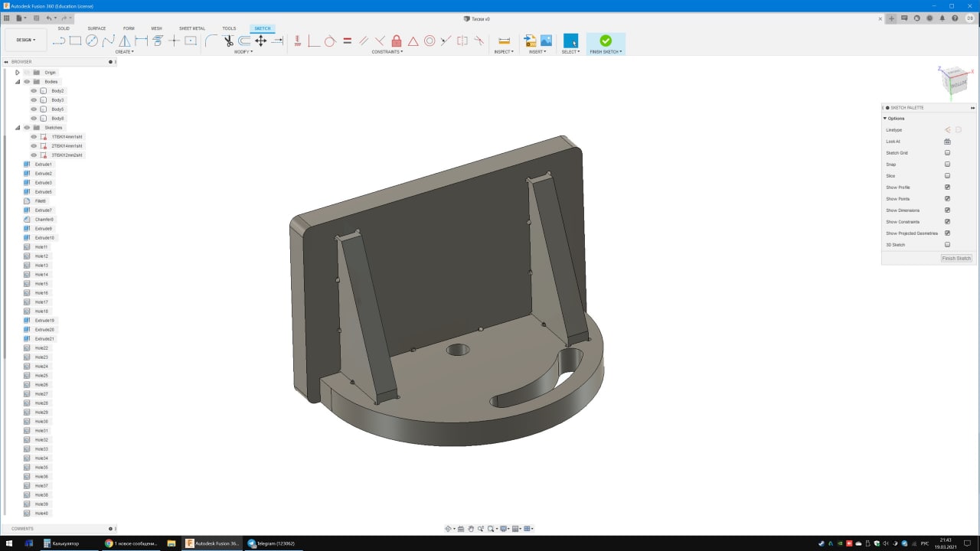Viewport: 980px width, 551px height.
Task: Click the green Finish Sketch checkmark
Action: click(x=606, y=41)
